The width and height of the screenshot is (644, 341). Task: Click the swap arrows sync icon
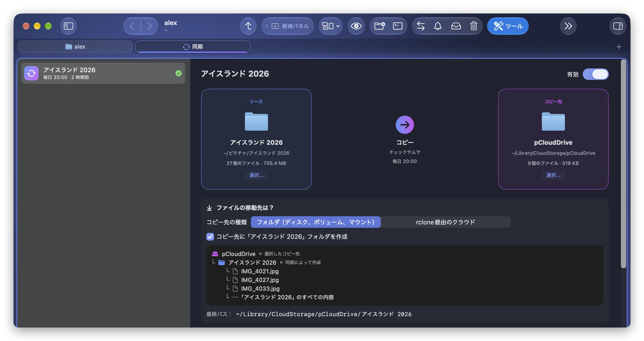point(421,26)
